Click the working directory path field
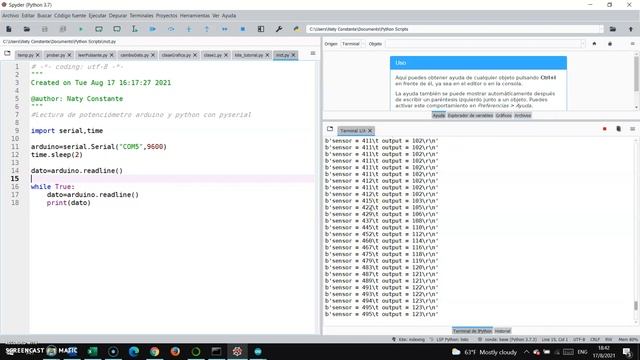The image size is (640, 360). pyautogui.click(x=454, y=29)
